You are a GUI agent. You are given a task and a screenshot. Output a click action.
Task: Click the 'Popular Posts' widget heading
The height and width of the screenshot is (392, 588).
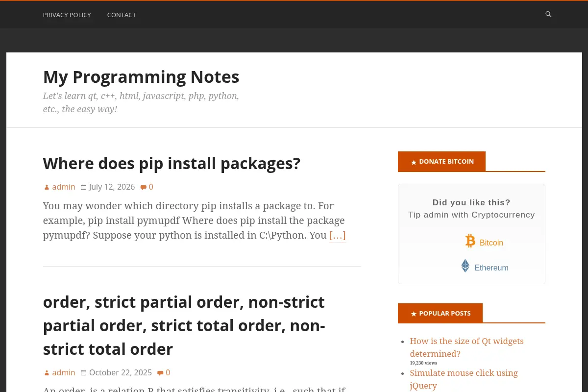[440, 313]
